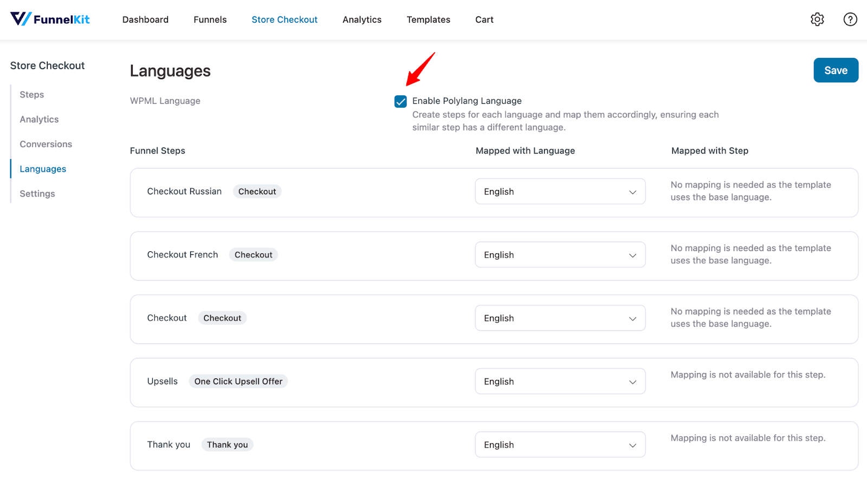Open the settings gear icon
867x504 pixels.
click(817, 19)
